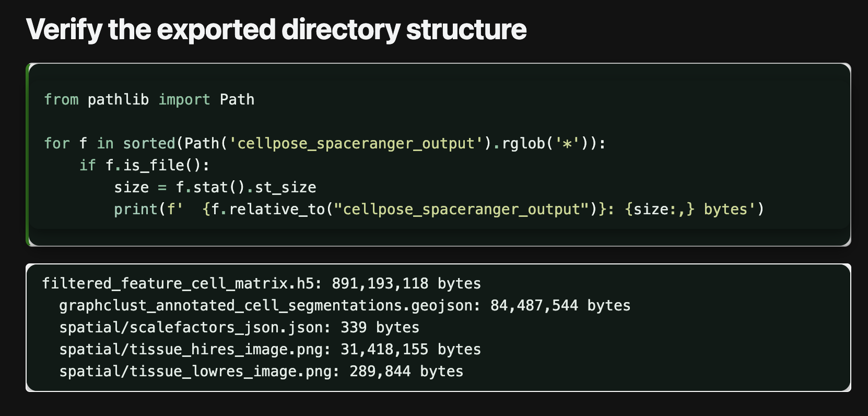The image size is (868, 416).
Task: Select the spatial/scalefactors_json.json output line
Action: tap(239, 327)
